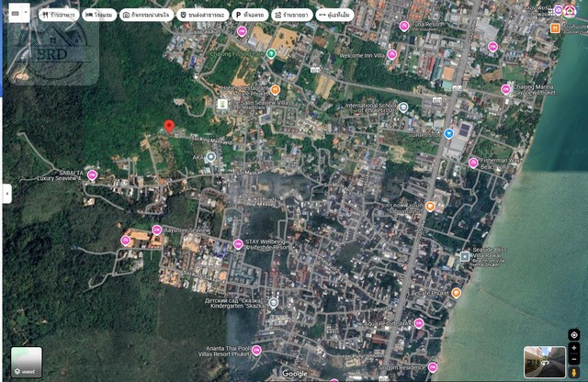Select Seaside Bliss Villa Rawai marker
The height and width of the screenshot is (382, 588).
point(465,256)
